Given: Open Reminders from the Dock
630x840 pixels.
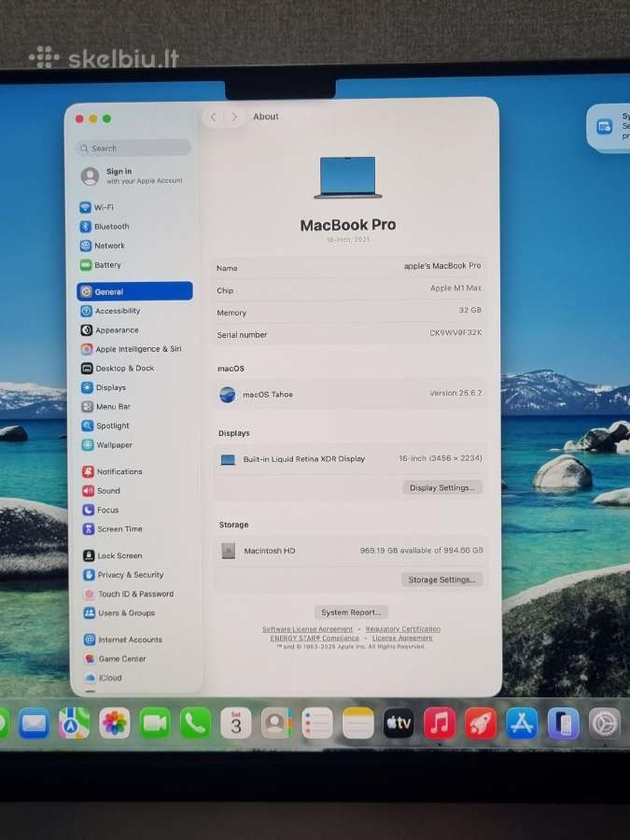Looking at the screenshot, I should tap(317, 723).
